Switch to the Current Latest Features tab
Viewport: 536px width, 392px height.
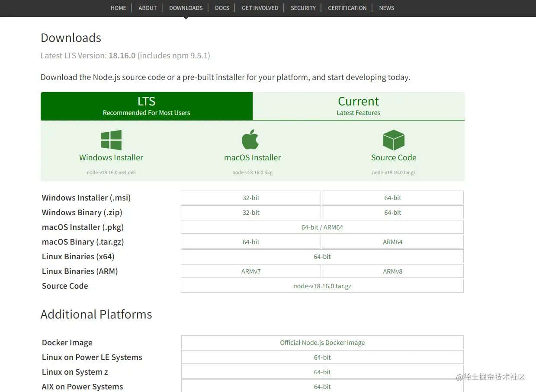(359, 106)
